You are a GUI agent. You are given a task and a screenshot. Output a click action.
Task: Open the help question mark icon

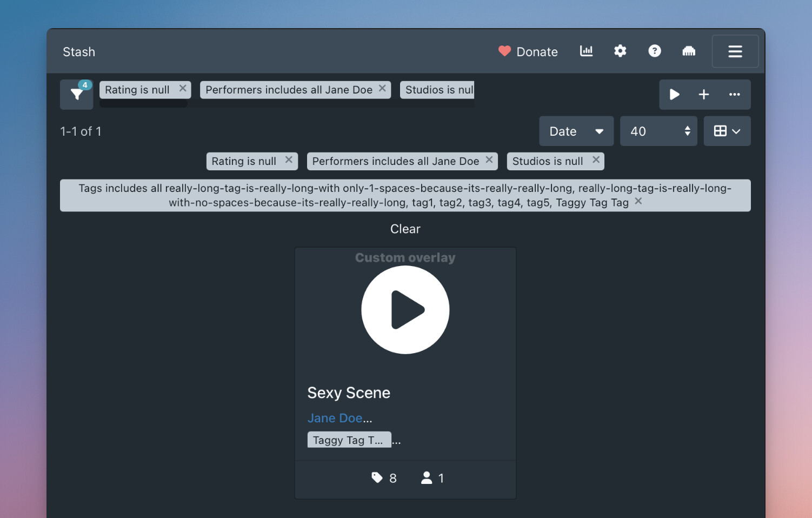tap(654, 51)
